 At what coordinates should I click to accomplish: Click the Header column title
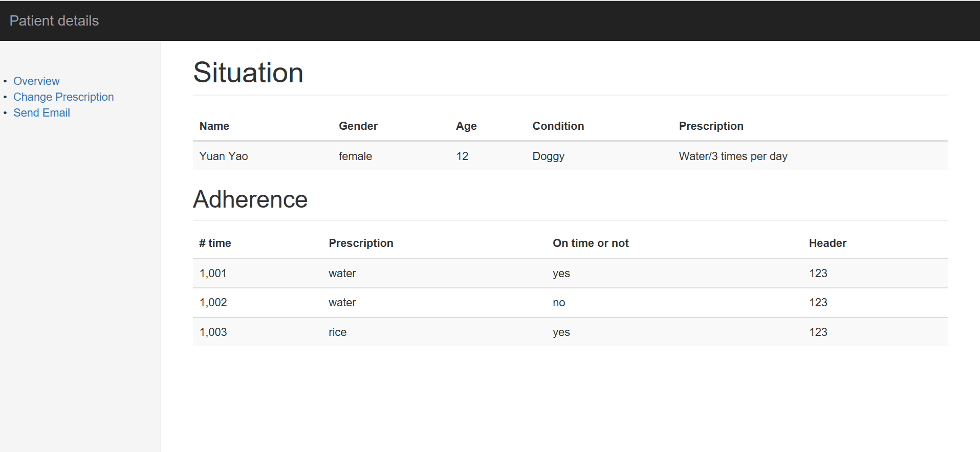[827, 243]
